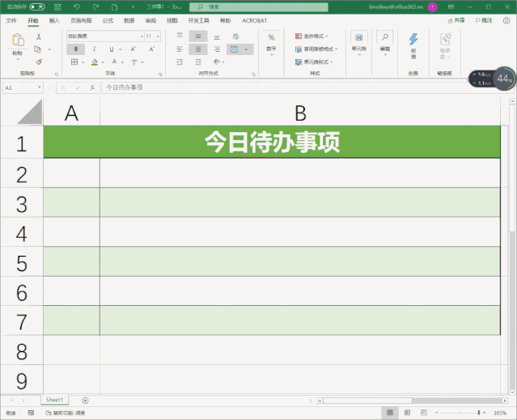
Task: Click the zoom slider handle
Action: click(478, 413)
